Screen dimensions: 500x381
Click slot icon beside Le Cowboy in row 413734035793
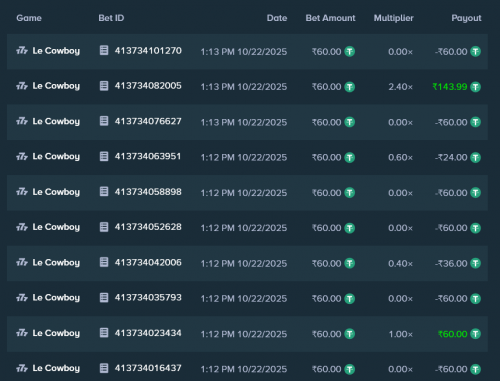[x=22, y=298]
